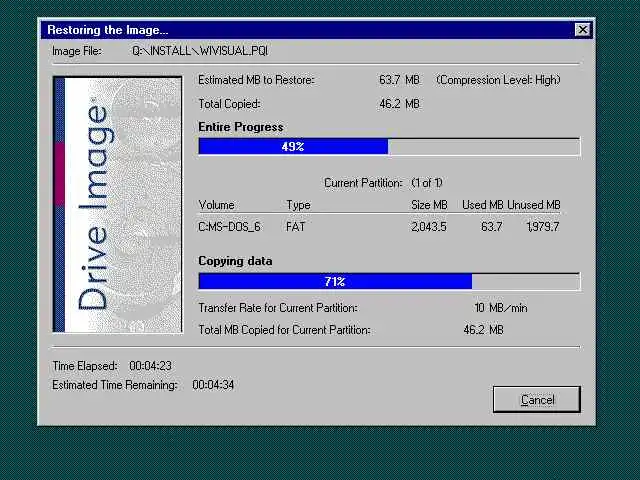
Task: Click 'Transfer Rate for Current Partition:' label
Action: pos(278,308)
